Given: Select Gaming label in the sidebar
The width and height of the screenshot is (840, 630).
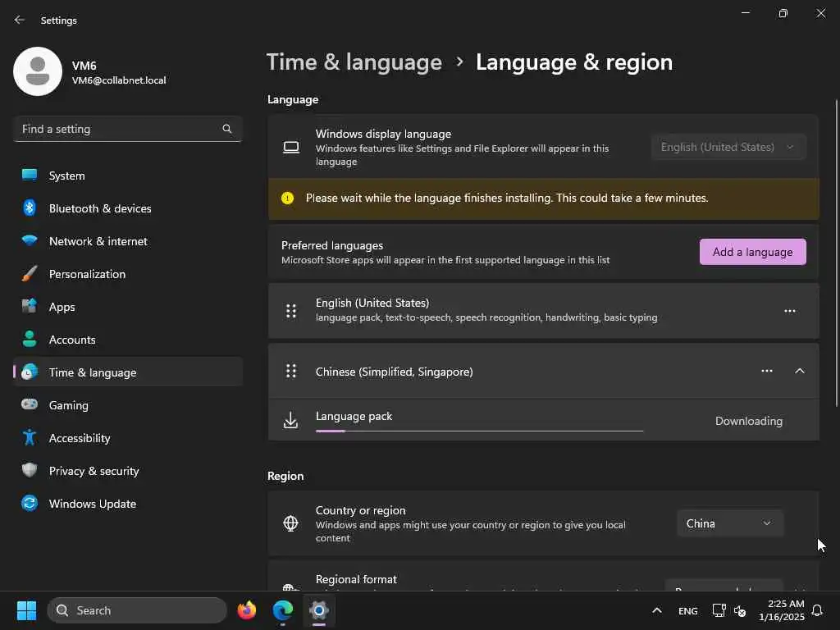Looking at the screenshot, I should (x=69, y=405).
